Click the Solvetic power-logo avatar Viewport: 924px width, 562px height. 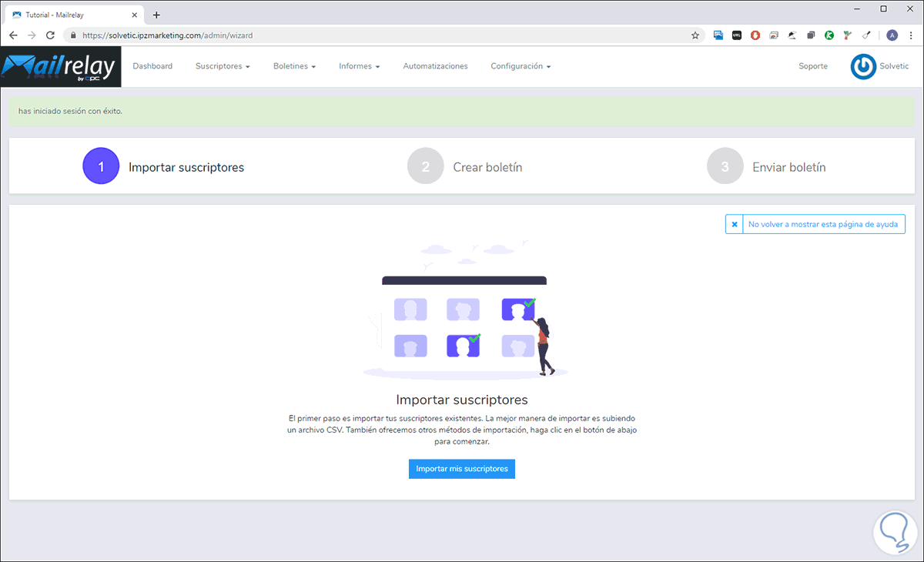[863, 66]
